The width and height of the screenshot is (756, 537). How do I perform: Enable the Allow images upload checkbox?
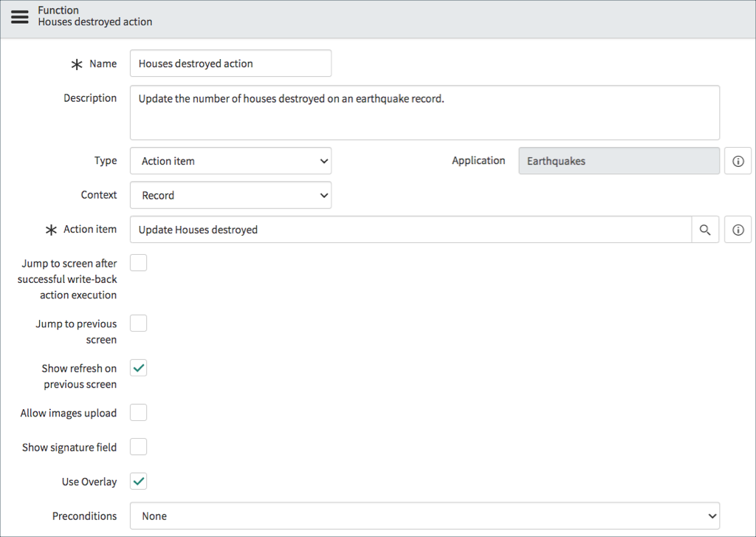tap(138, 413)
